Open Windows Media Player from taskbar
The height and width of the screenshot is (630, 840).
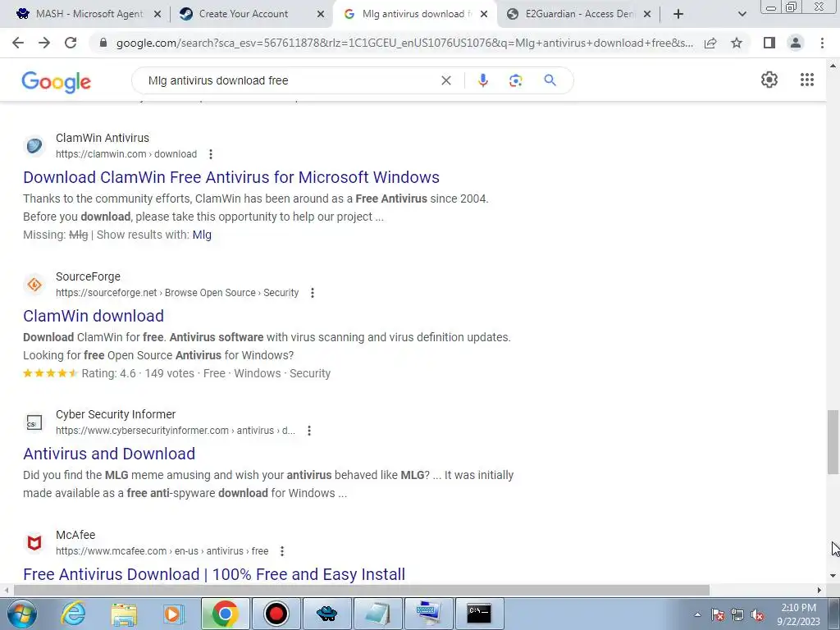[173, 614]
